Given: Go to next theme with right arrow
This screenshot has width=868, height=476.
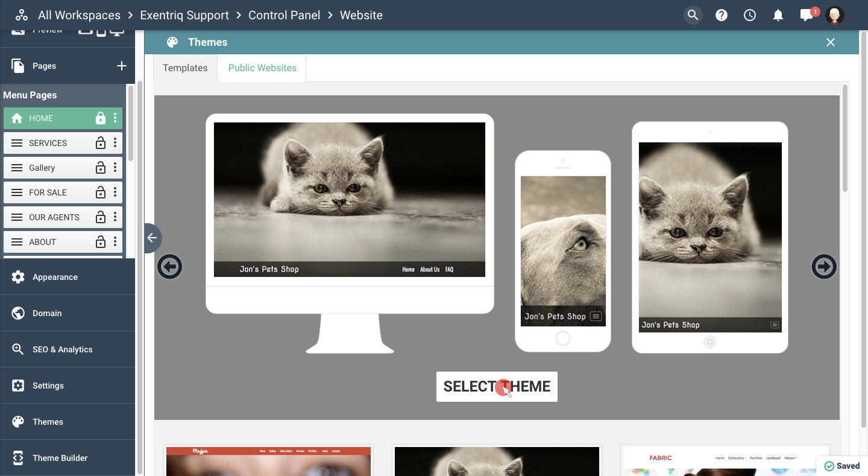Looking at the screenshot, I should (823, 267).
